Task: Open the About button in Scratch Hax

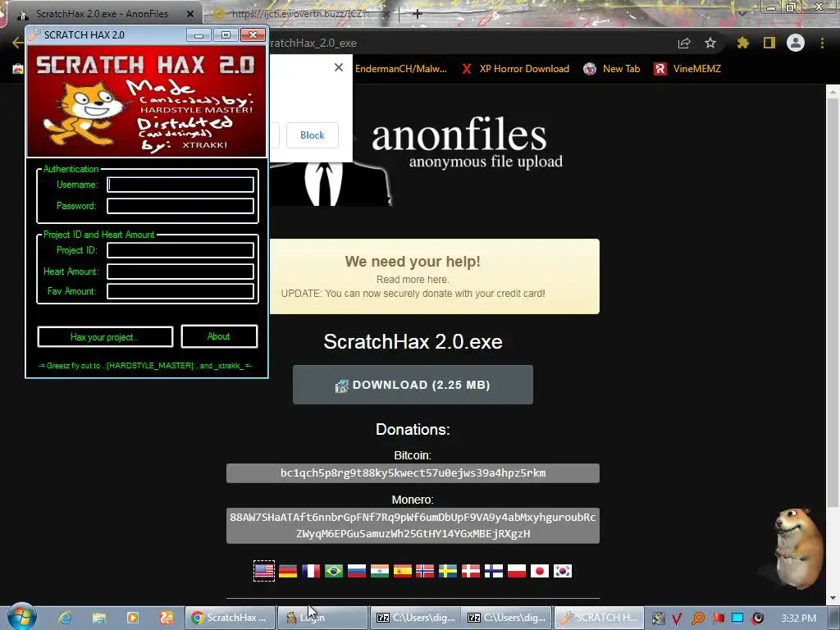Action: (x=219, y=336)
